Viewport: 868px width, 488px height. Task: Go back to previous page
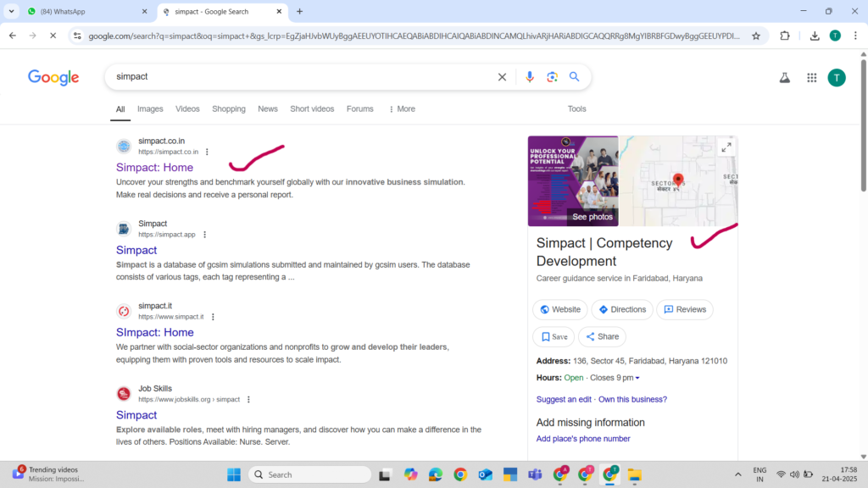(x=13, y=36)
